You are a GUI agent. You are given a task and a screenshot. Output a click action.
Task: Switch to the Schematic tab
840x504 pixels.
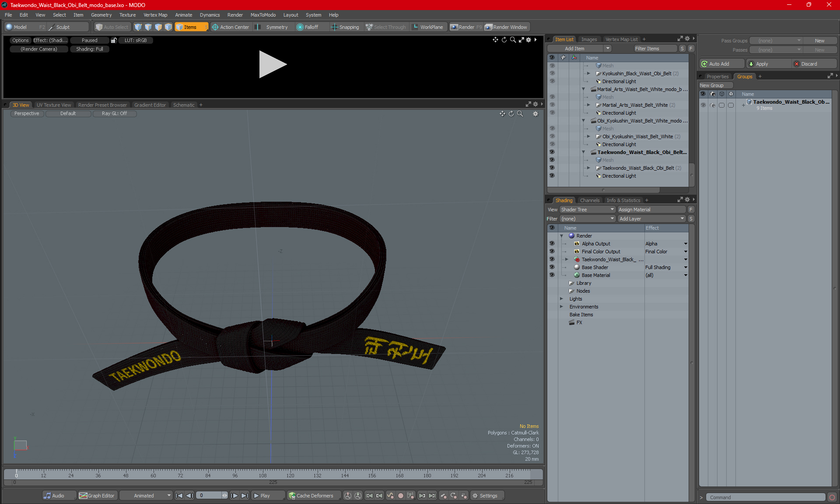184,105
